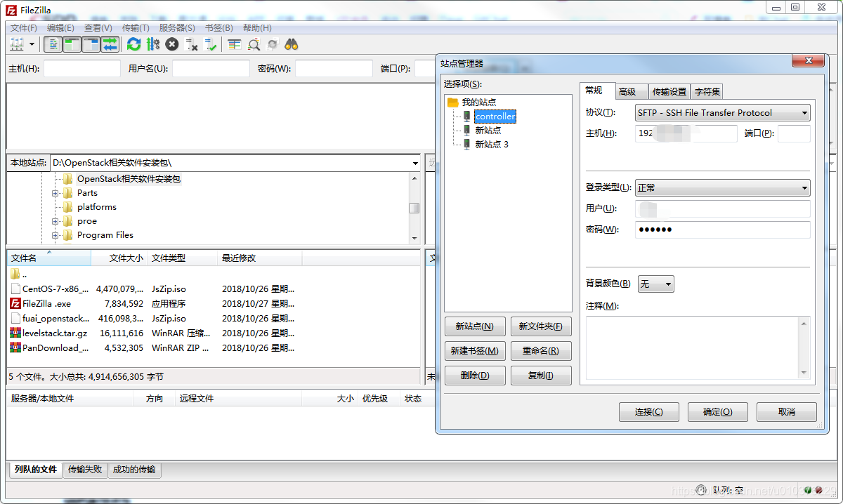Toggle message log display icon
This screenshot has width=843, height=504.
(x=53, y=44)
